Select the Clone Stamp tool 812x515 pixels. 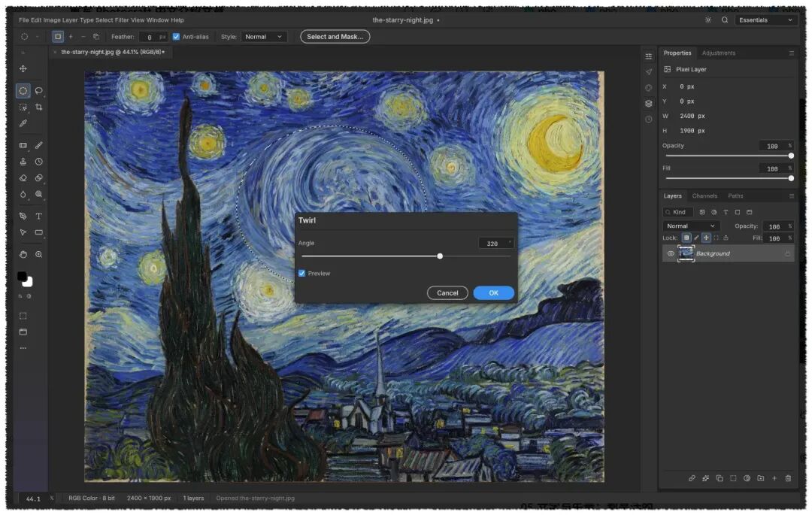click(23, 162)
